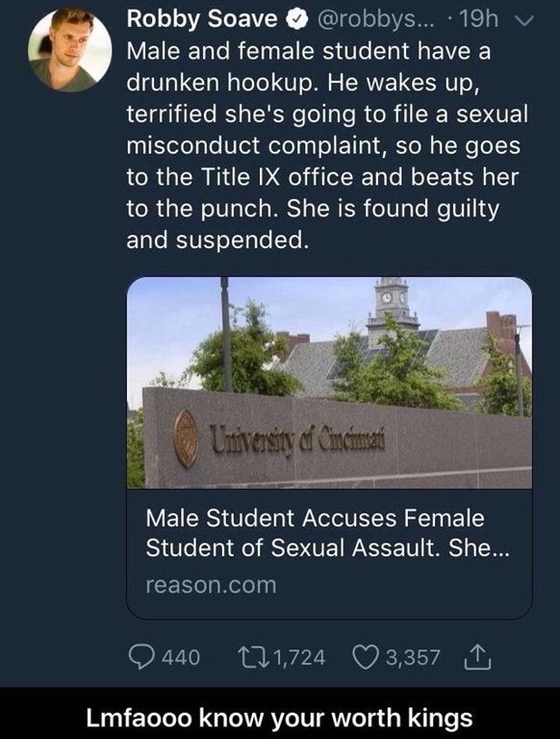560x739 pixels.
Task: Open the reply comment icon
Action: click(x=140, y=657)
